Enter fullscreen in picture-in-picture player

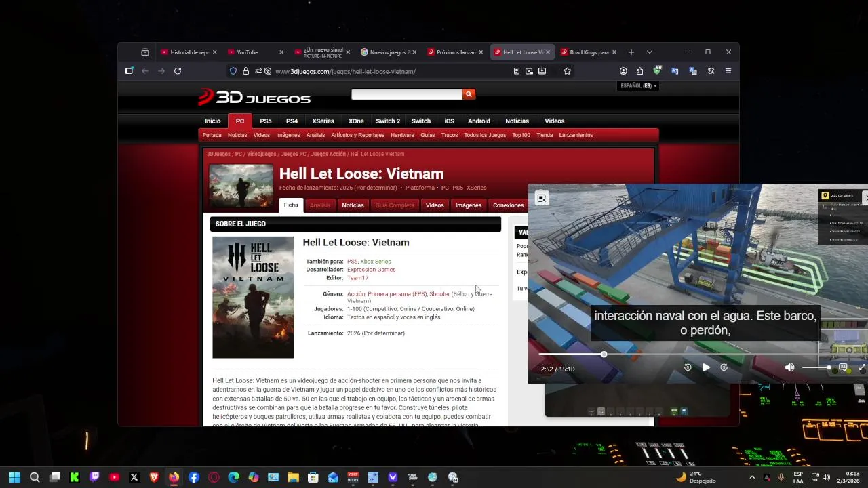[x=862, y=367]
